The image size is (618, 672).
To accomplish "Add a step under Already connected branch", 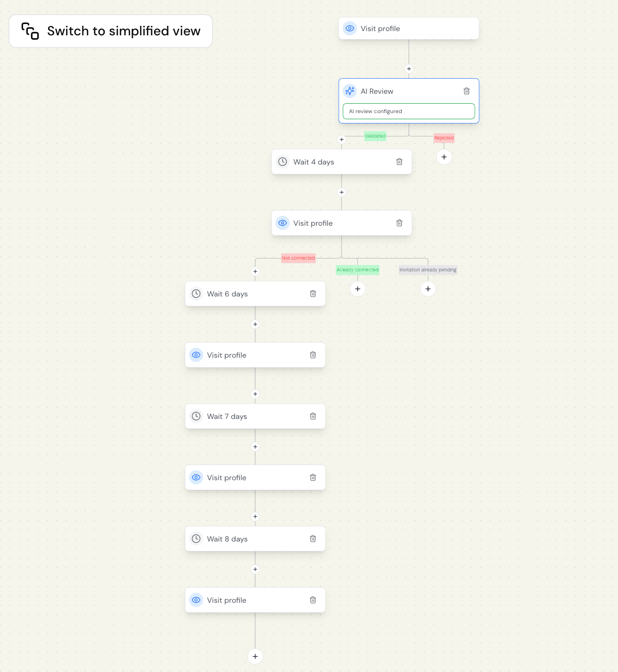I will pyautogui.click(x=358, y=289).
